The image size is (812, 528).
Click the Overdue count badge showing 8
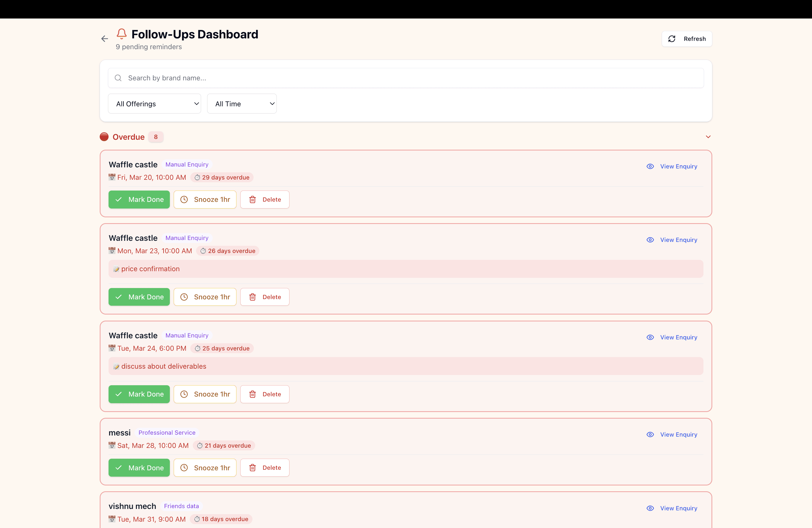(155, 137)
